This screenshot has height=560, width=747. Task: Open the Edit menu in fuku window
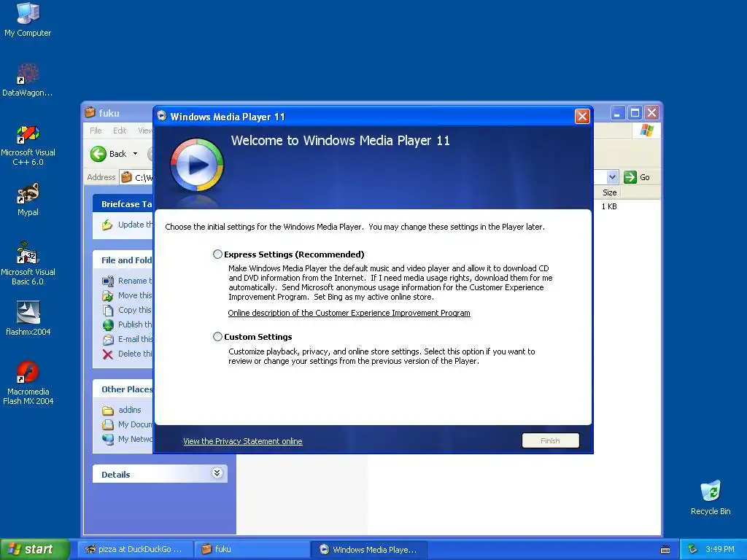(x=120, y=131)
